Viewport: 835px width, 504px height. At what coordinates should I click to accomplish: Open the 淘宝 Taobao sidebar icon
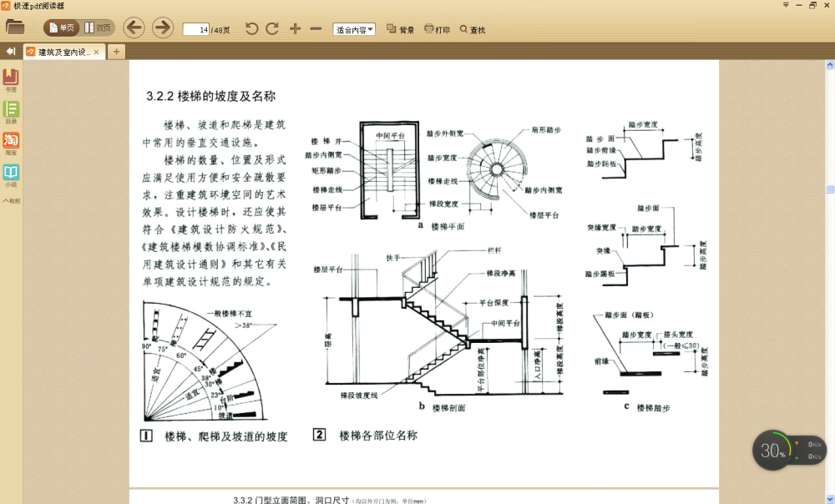(11, 144)
